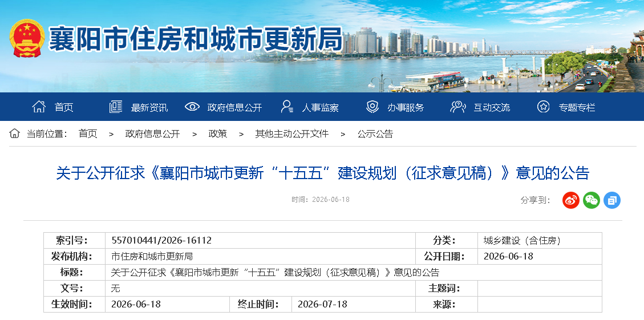Click the shield icon for 办事服务
This screenshot has width=644, height=320.
[372, 107]
